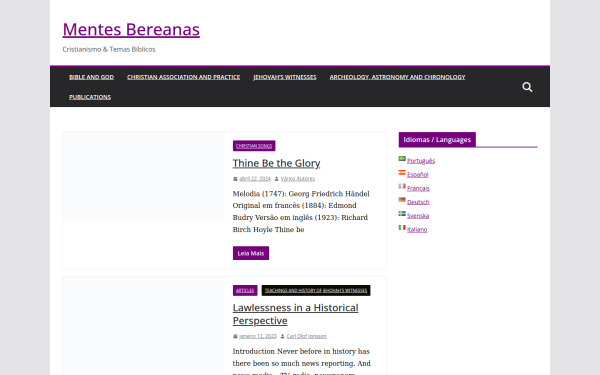Screen dimensions: 600x375
Task: Click the janeiro 12, 2023 date link
Action: click(x=258, y=336)
